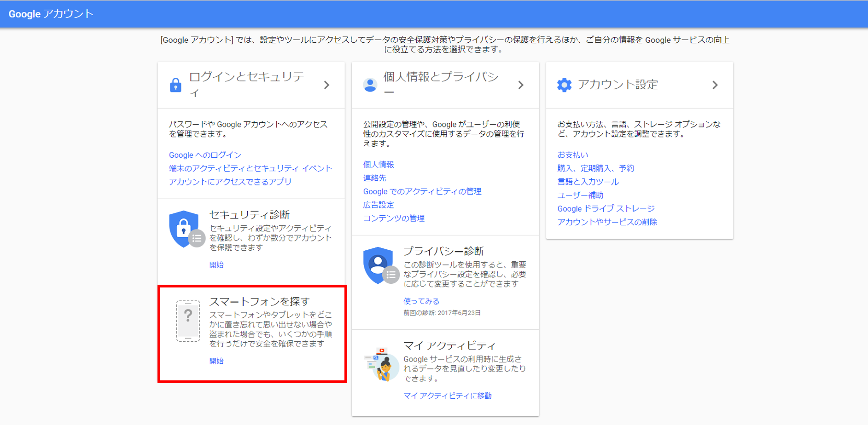
Task: Click 使ってみる under プライバシー診断
Action: (x=421, y=301)
